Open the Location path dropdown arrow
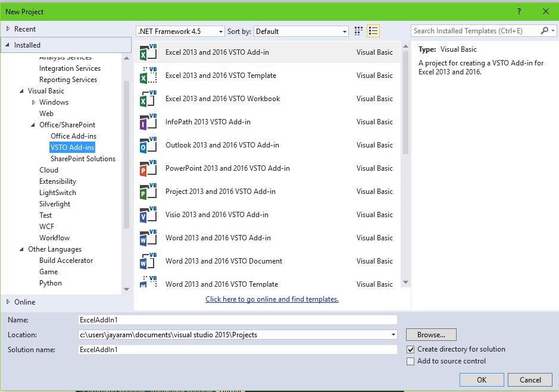Screen dimensions: 559x392 pos(393,335)
